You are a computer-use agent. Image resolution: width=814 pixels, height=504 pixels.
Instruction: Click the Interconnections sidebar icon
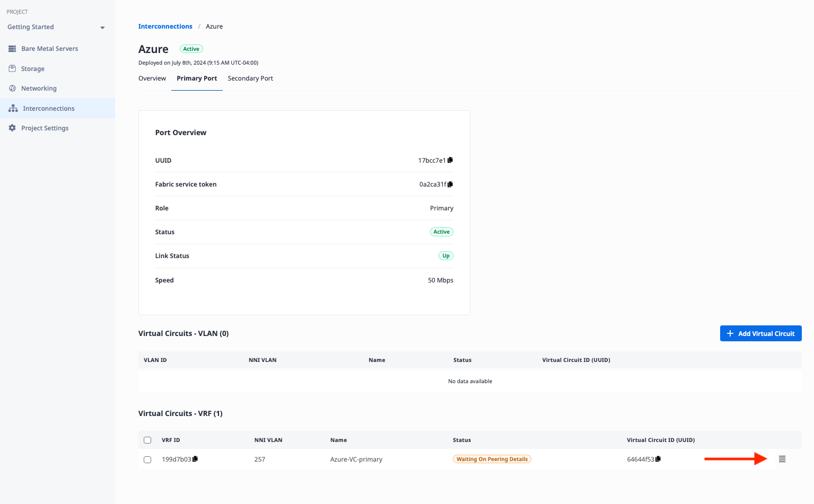pos(13,108)
